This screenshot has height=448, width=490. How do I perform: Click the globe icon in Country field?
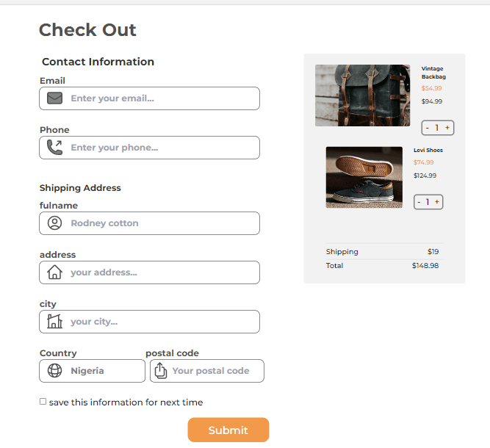tap(54, 371)
